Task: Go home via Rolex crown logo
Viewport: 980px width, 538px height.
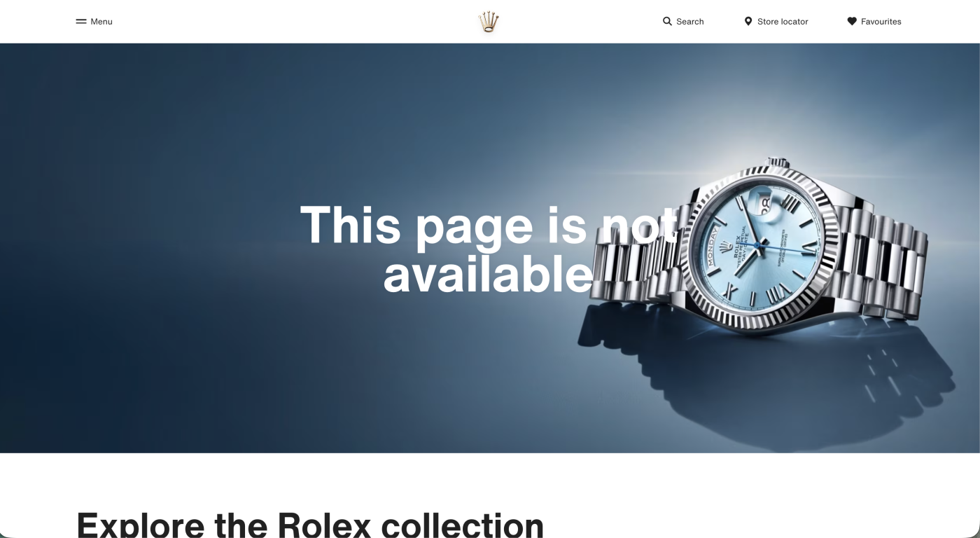Action: click(489, 22)
